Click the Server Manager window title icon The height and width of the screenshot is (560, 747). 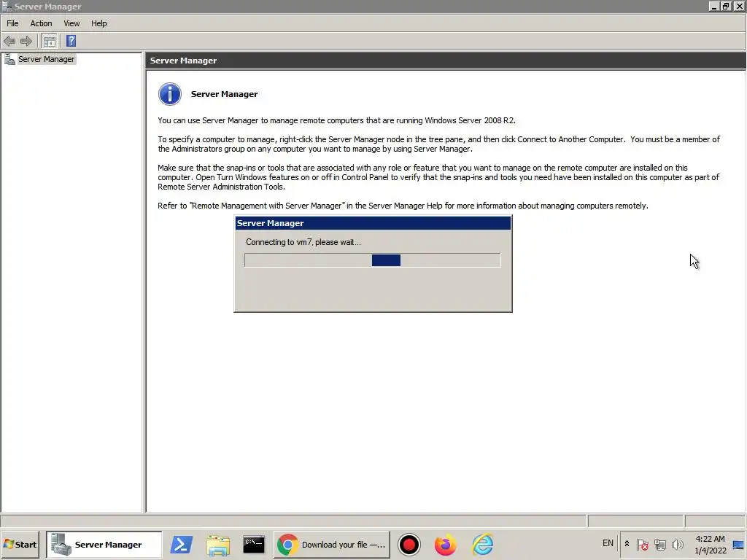tap(7, 7)
